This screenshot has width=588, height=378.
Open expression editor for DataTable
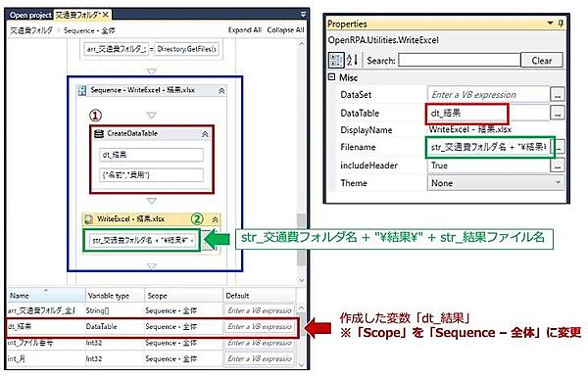pyautogui.click(x=558, y=113)
